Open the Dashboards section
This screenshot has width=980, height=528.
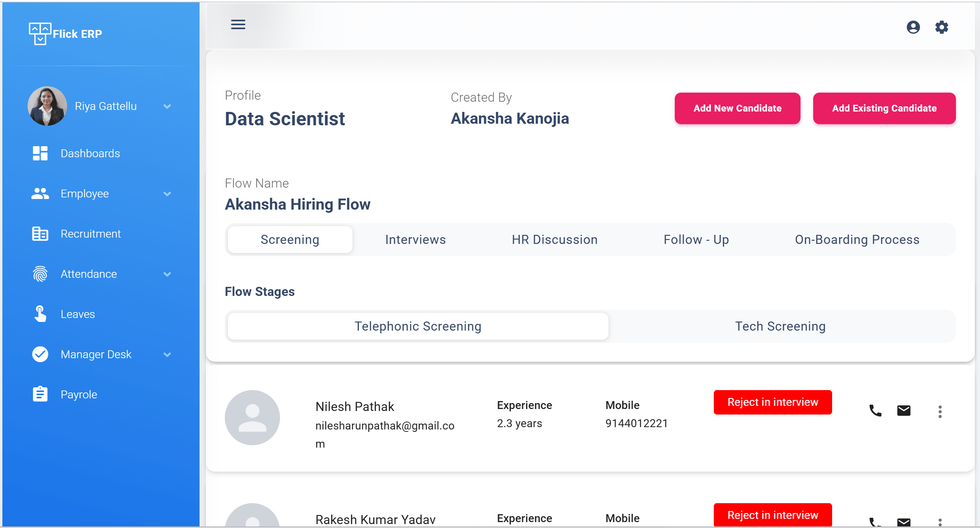tap(90, 153)
